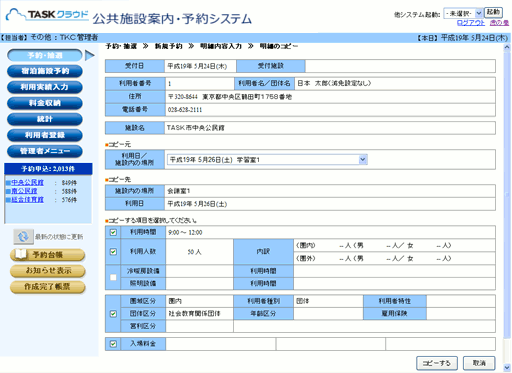This screenshot has width=512, height=373.
Task: Open the 統計 menu
Action: (x=45, y=119)
